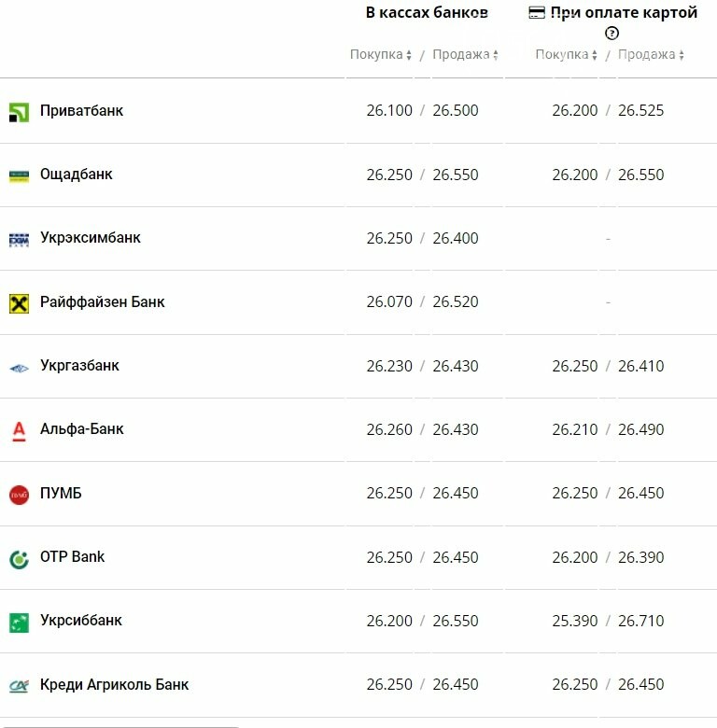Click the Укрэксимбанк logo icon
The width and height of the screenshot is (717, 728).
click(19, 240)
